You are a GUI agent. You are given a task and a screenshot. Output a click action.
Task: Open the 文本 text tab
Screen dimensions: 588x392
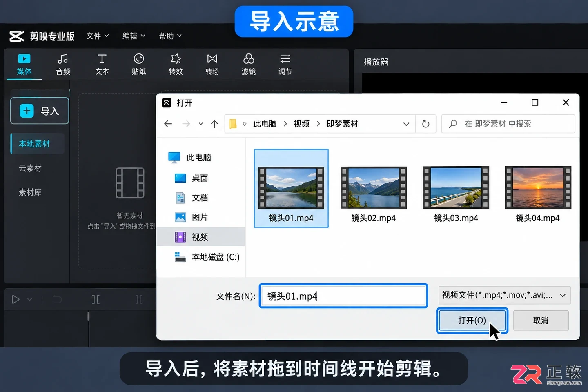pyautogui.click(x=102, y=65)
